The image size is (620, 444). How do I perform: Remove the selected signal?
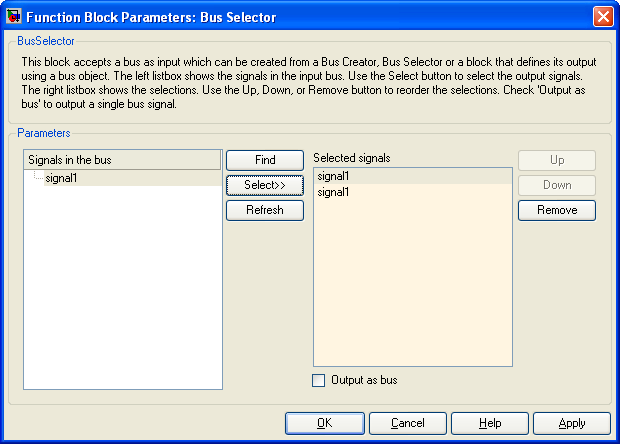pos(557,210)
